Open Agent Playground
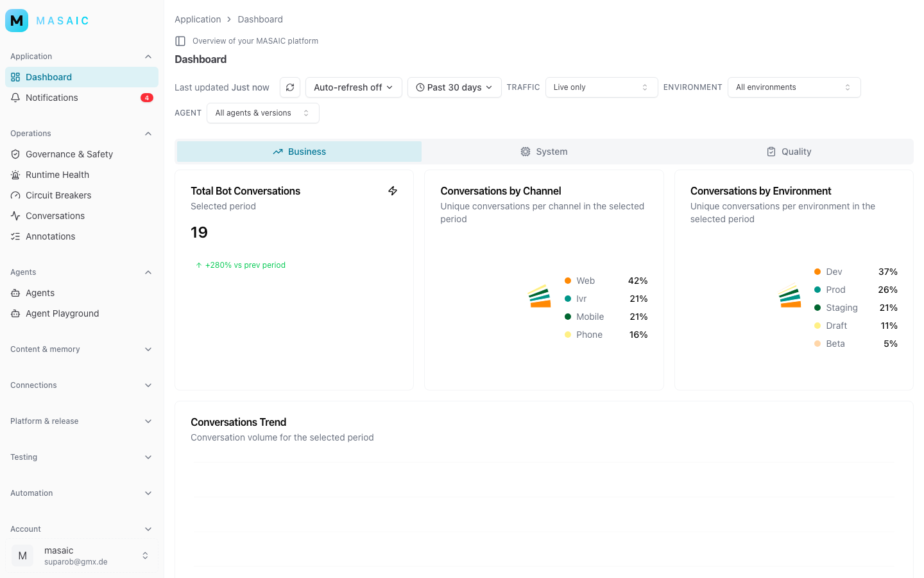The image size is (924, 578). pos(81,313)
